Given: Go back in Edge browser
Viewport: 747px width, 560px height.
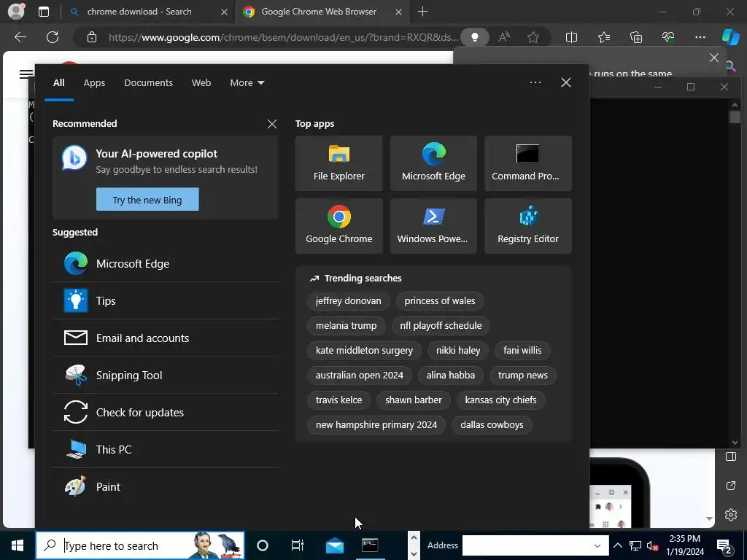Looking at the screenshot, I should tap(20, 37).
